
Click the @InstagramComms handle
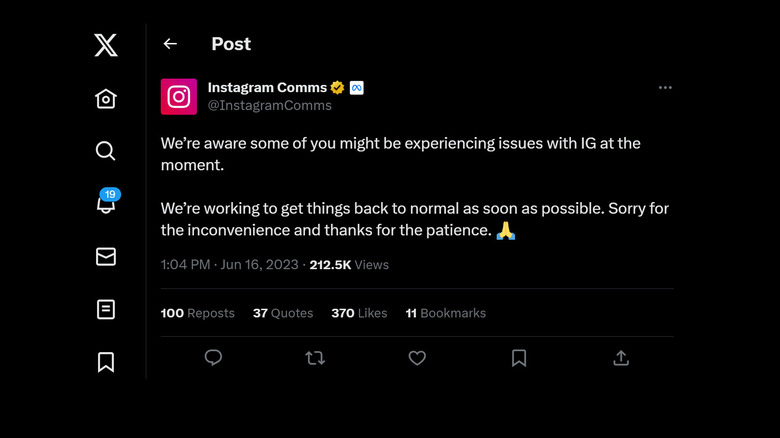[x=269, y=105]
